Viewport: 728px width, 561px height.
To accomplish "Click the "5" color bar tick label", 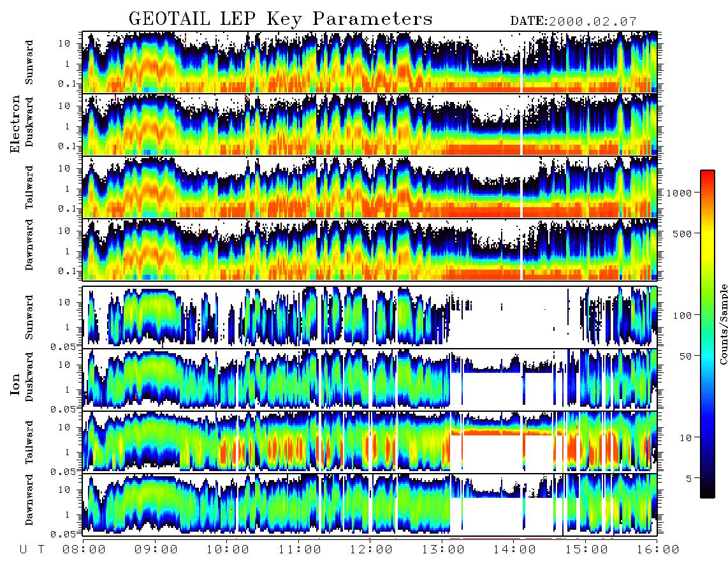I will click(x=689, y=479).
